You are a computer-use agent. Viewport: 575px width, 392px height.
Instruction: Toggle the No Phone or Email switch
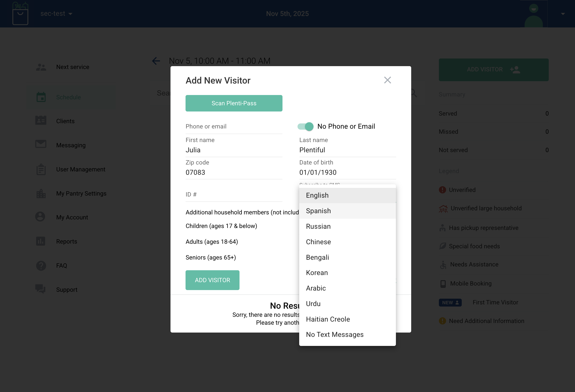pyautogui.click(x=306, y=127)
